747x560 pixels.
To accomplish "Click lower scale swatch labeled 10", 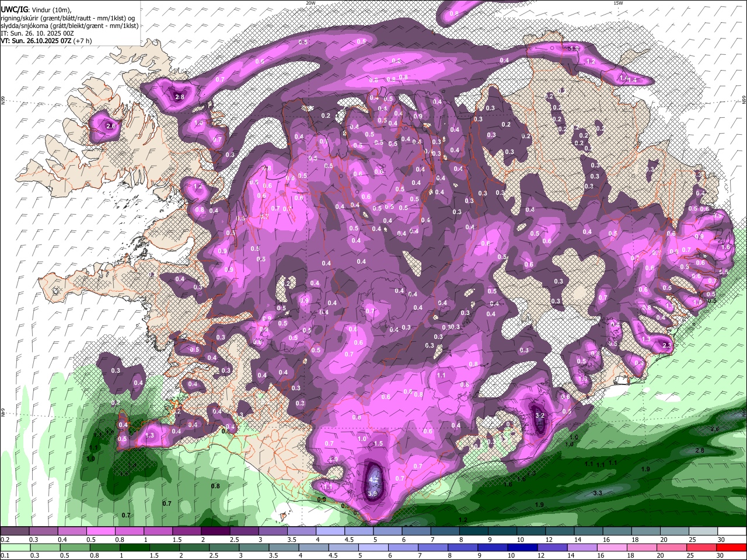I will click(522, 547).
